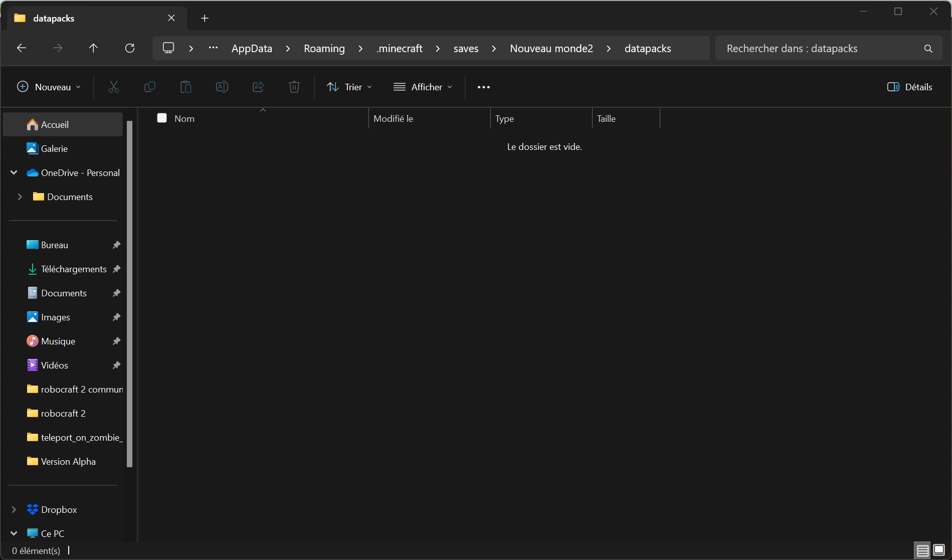952x560 pixels.
Task: Click the Paste clipboard icon
Action: coord(186,87)
